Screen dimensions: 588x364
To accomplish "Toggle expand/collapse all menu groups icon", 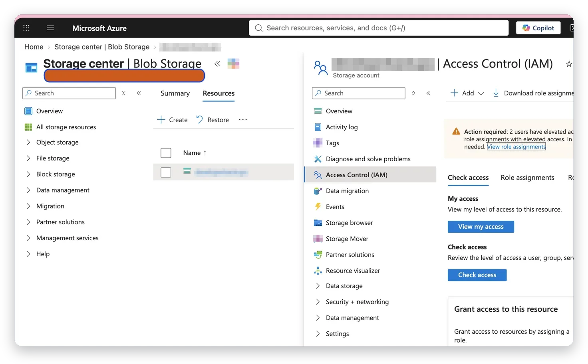I will point(413,93).
